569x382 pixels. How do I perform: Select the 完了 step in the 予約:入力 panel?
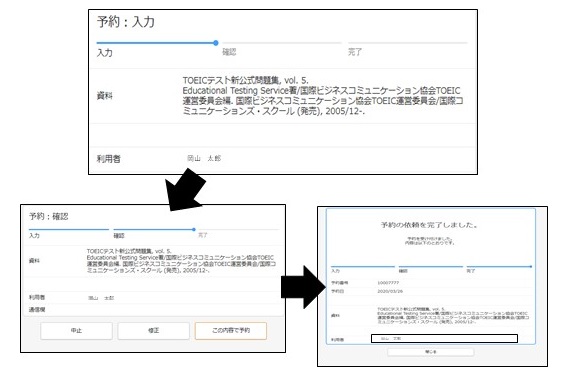click(355, 52)
